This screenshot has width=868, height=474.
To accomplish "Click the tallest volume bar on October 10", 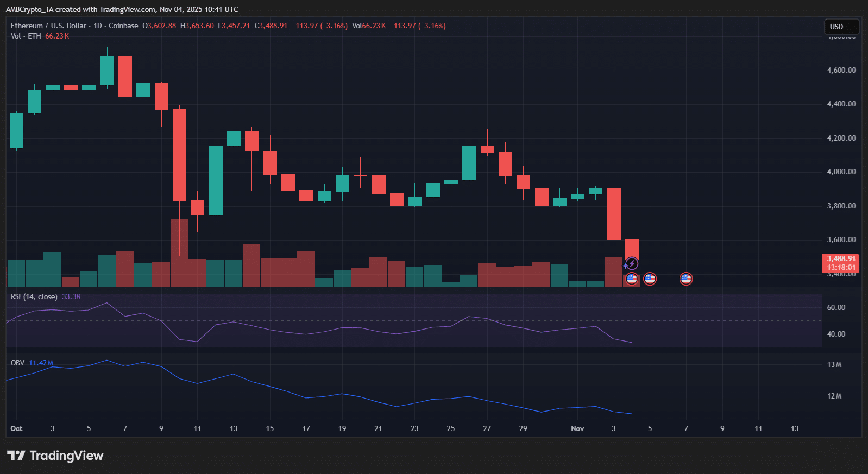I will [x=179, y=252].
